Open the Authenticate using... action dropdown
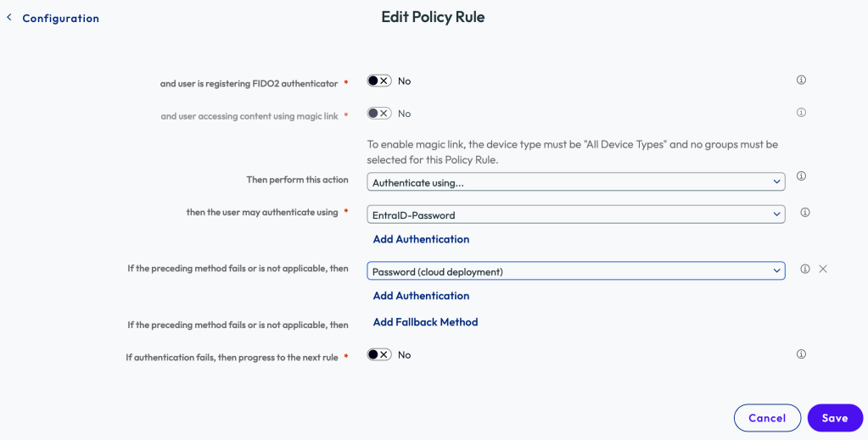Viewport: 868px width, 440px height. 575,182
